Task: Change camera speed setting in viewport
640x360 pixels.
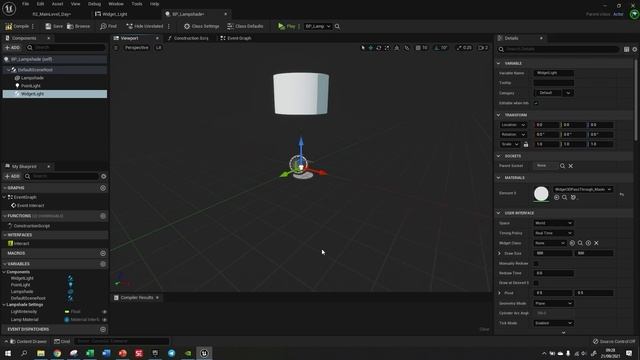Action: (x=483, y=48)
